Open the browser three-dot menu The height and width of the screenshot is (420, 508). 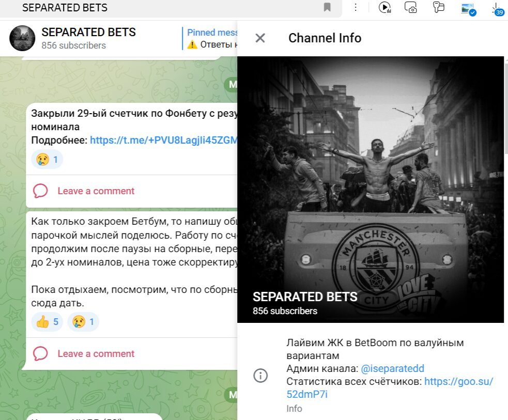pos(356,7)
